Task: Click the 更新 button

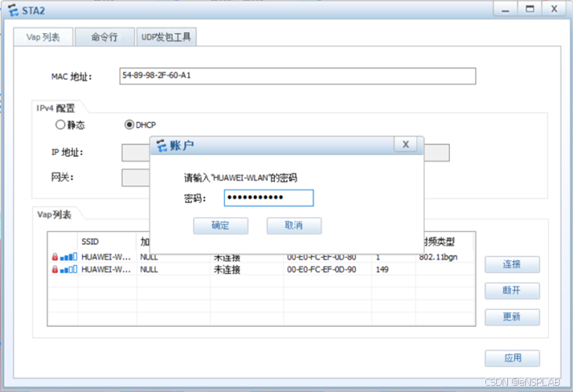Action: (x=512, y=317)
